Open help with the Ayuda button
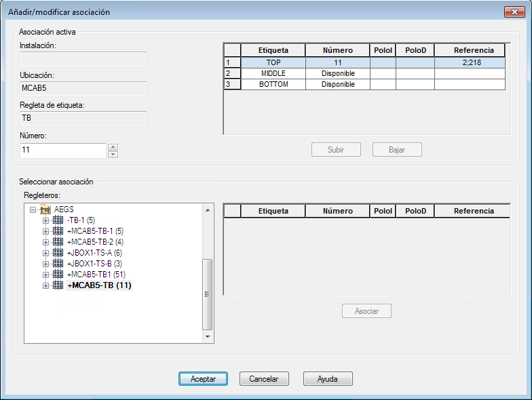The width and height of the screenshot is (532, 400). pyautogui.click(x=328, y=378)
